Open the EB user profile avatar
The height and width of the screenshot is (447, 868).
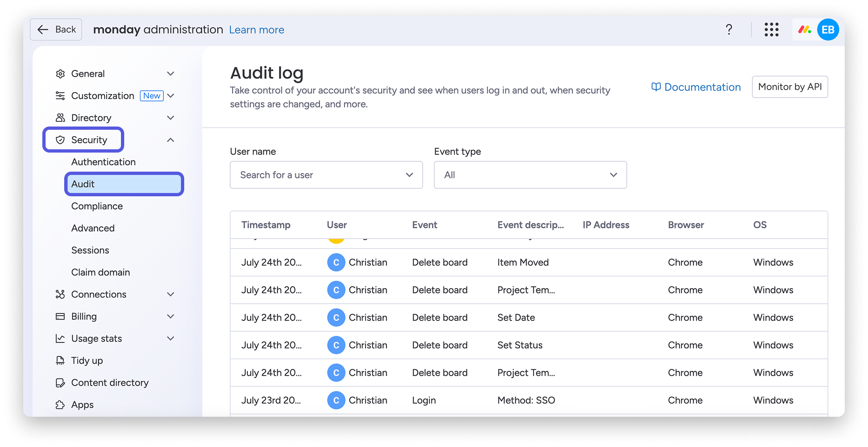pyautogui.click(x=828, y=30)
